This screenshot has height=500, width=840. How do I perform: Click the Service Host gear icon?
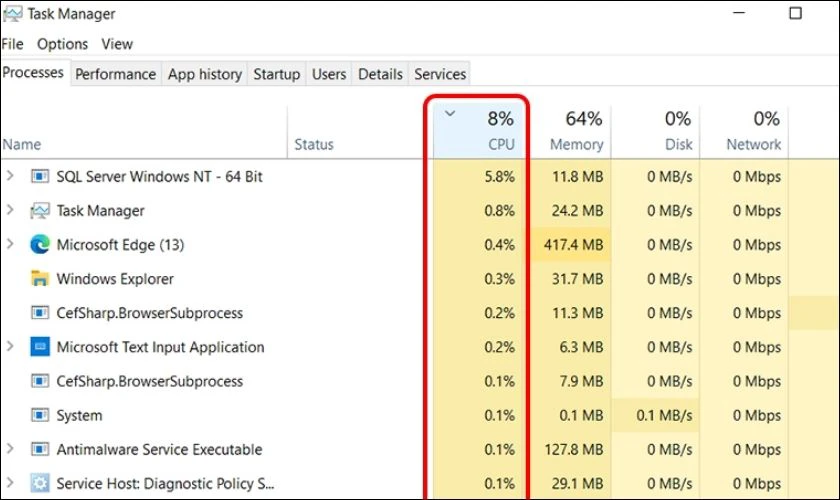(x=40, y=483)
